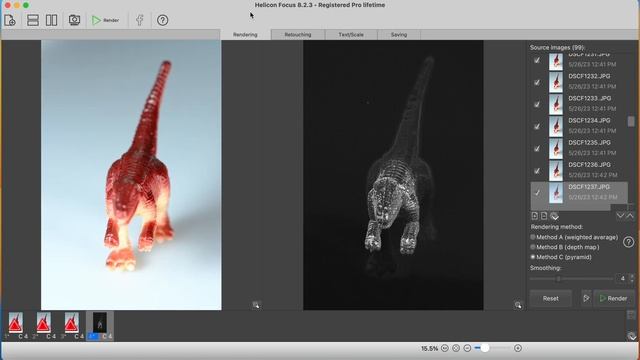Click the up chevron beside the source list
Screen dimensions: 640x360
(x=630, y=216)
